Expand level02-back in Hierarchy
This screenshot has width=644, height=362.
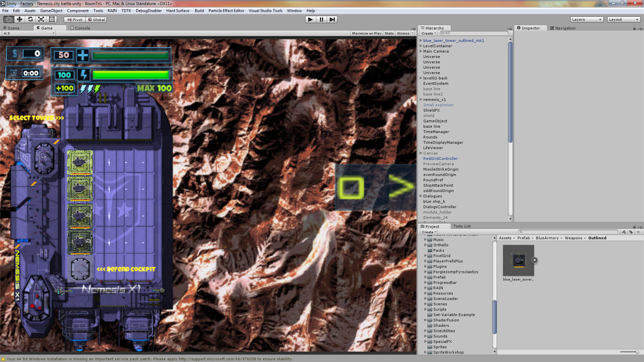[421, 78]
